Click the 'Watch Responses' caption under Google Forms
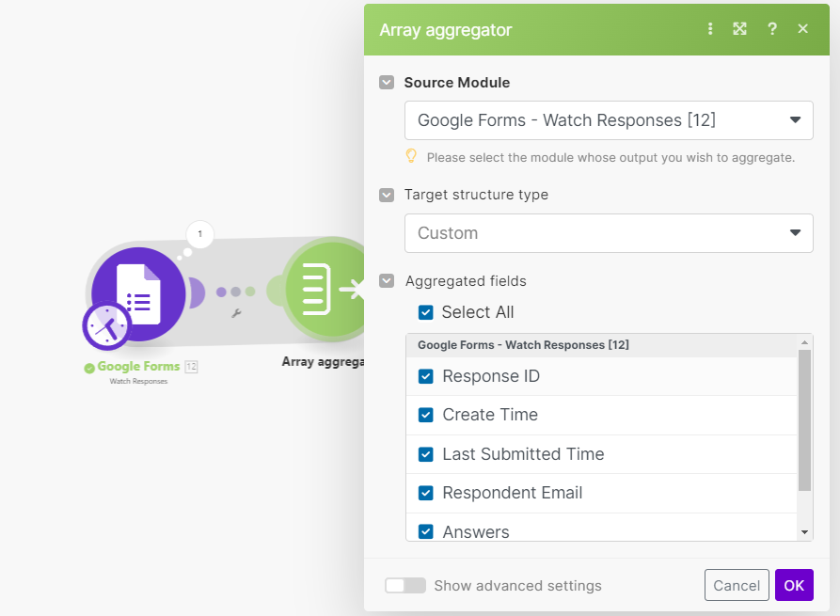Viewport: 840px width, 616px height. coord(139,382)
